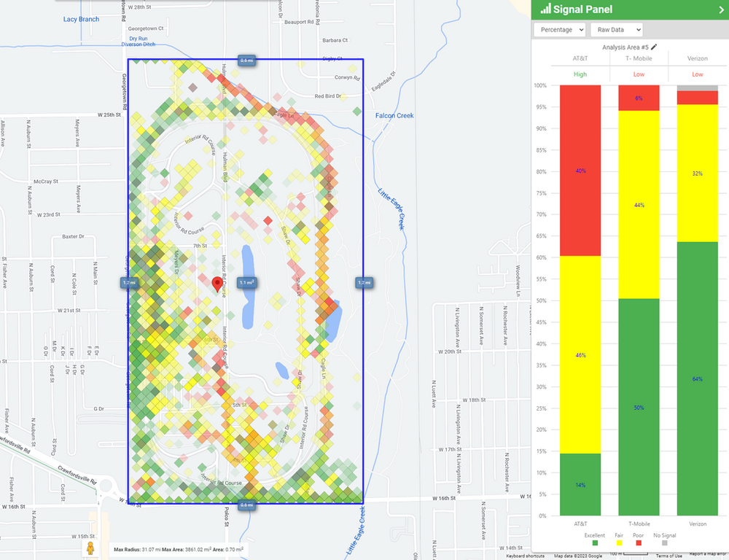Click the 1.1 mi² center area handle
The height and width of the screenshot is (560, 729).
246,282
